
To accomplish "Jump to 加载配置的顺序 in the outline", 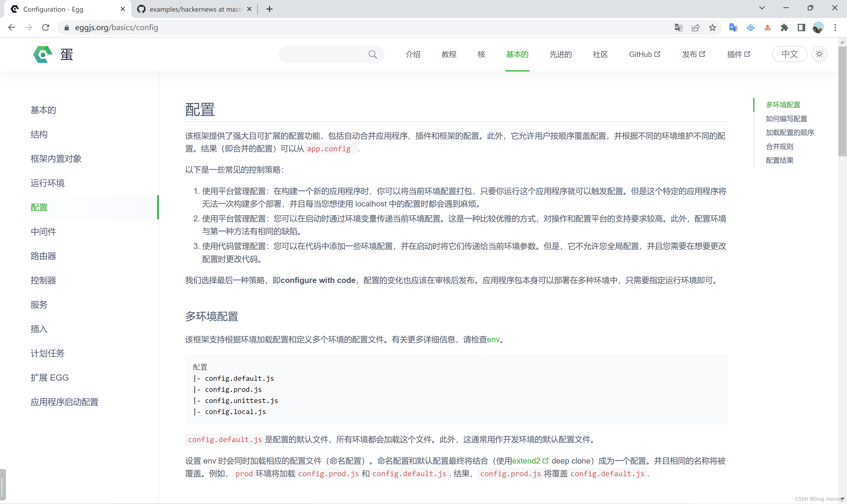I will click(x=790, y=132).
